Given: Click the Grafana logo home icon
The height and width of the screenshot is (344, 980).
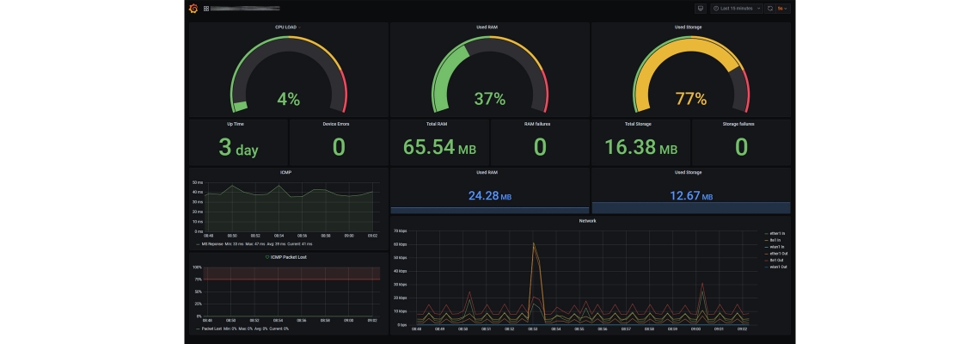Looking at the screenshot, I should 194,9.
